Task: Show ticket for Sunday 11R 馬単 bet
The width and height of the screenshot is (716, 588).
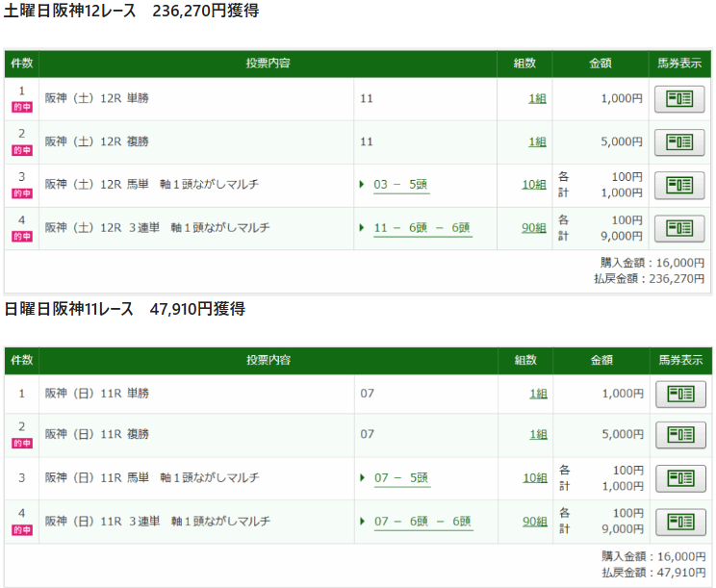Action: 679,478
